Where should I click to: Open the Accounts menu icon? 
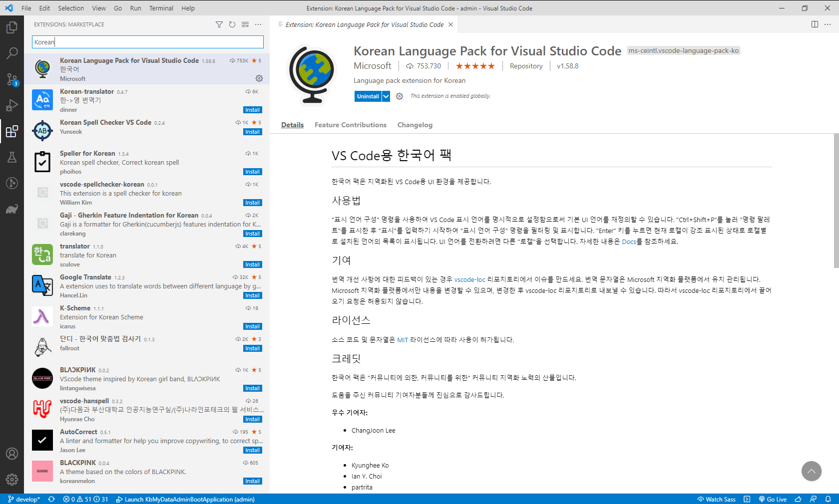(x=12, y=454)
